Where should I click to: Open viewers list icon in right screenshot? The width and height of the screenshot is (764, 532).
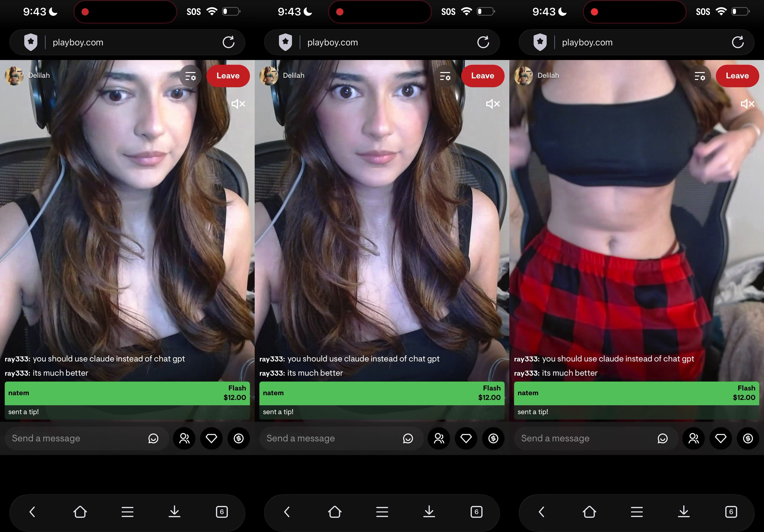[694, 438]
